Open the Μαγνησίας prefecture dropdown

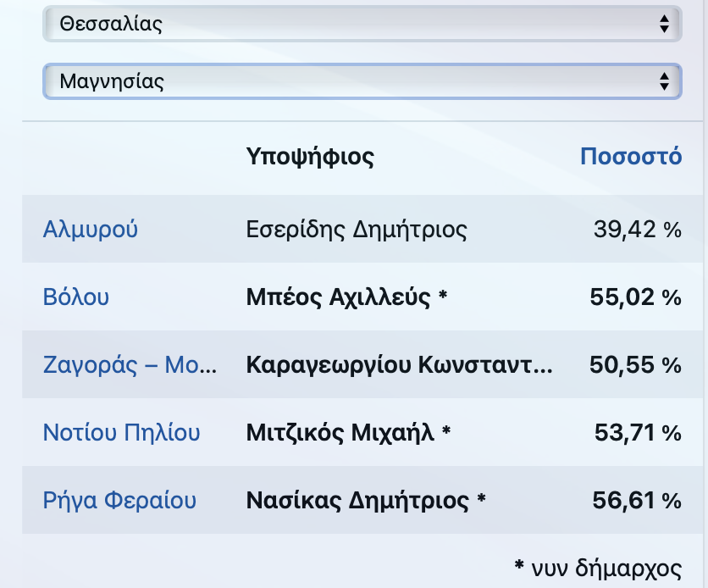coord(362,81)
